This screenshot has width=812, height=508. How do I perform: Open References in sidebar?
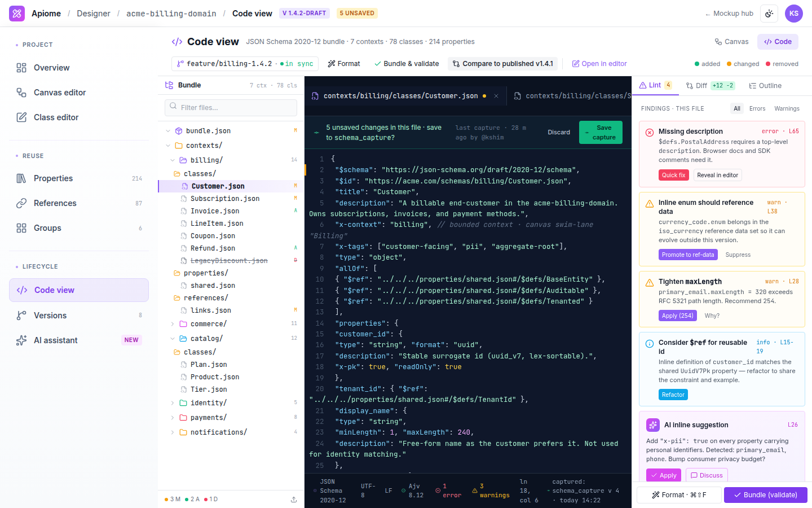79,203
